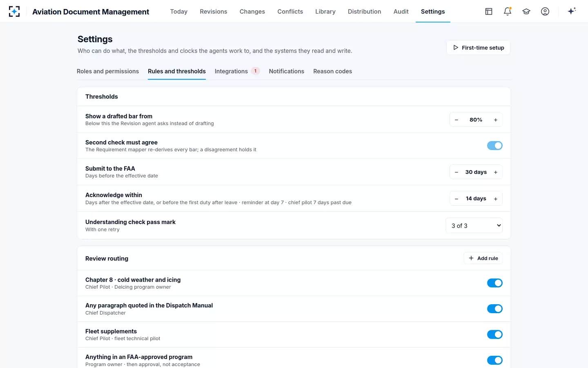The image size is (588, 368).
Task: Open Understanding check pass mark dropdown
Action: (474, 226)
